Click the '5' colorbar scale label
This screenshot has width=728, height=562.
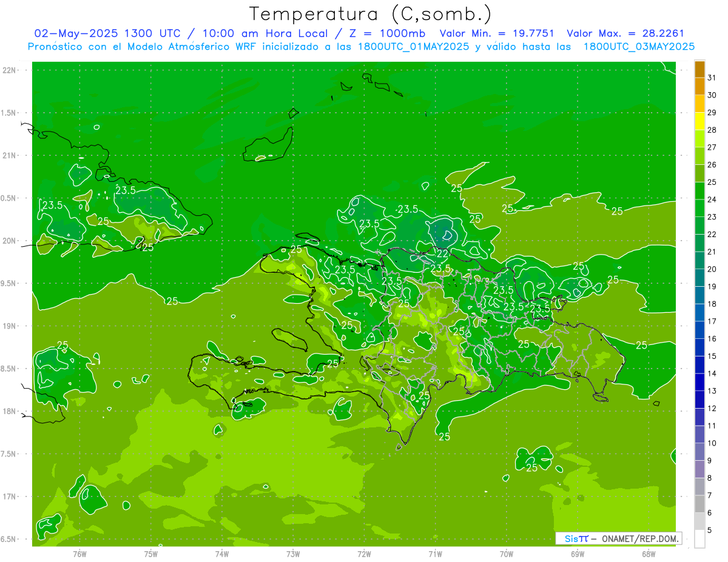(x=710, y=530)
